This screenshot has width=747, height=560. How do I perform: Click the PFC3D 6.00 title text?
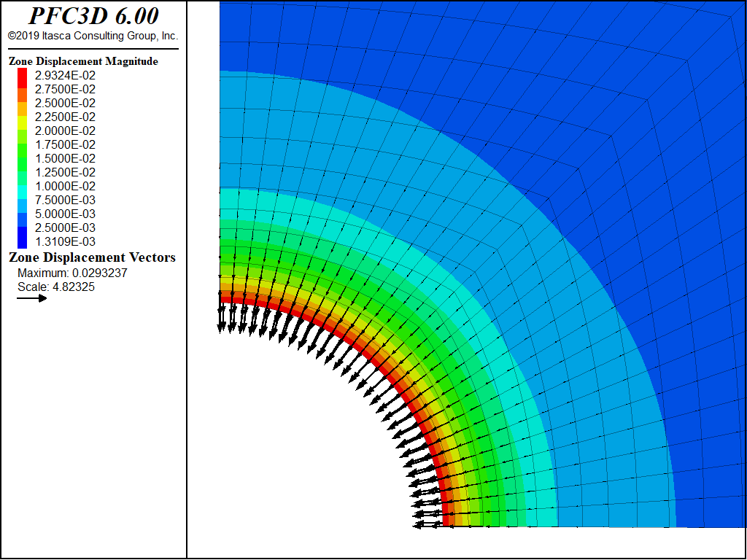coord(93,16)
